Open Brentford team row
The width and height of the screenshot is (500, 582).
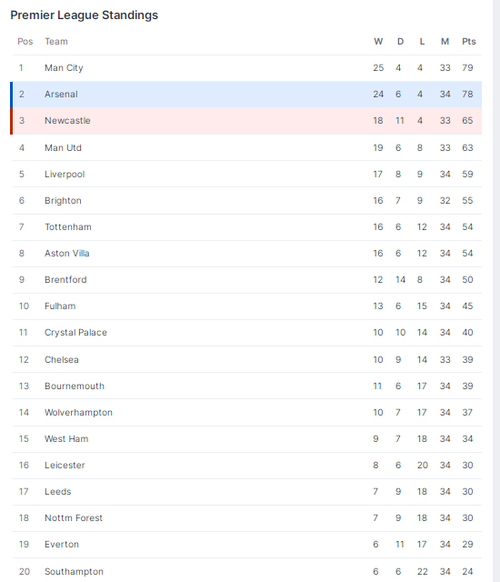[247, 279]
